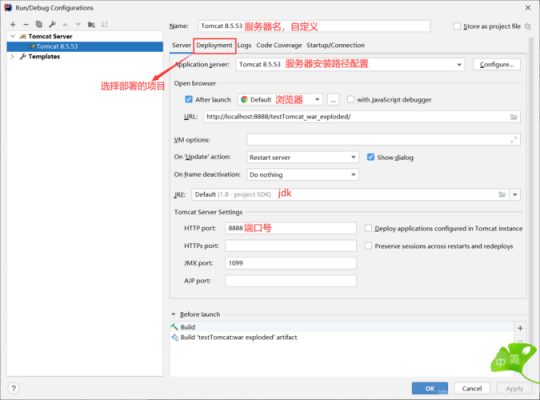
Task: Toggle After launch checkbox
Action: pos(189,100)
